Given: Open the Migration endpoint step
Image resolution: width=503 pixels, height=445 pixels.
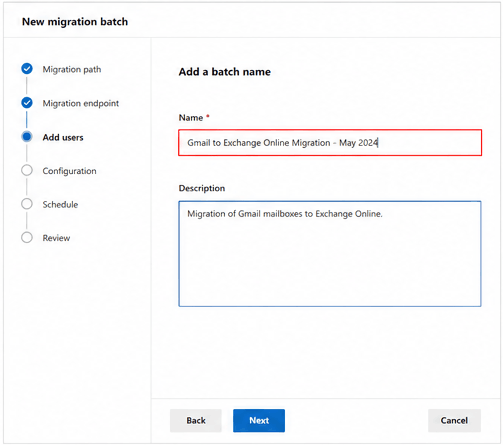Looking at the screenshot, I should tap(81, 103).
